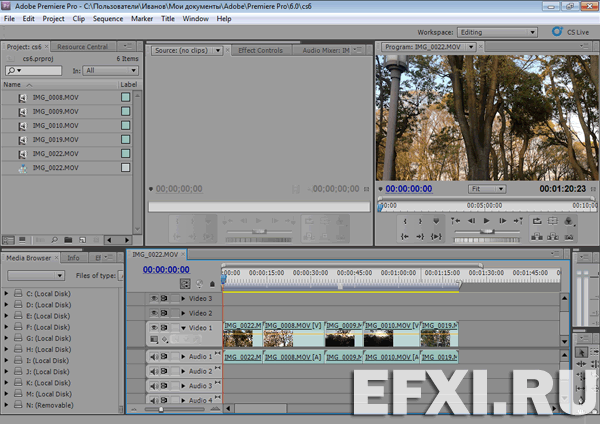
Task: Create New Bin in Project panel
Action: 68,240
